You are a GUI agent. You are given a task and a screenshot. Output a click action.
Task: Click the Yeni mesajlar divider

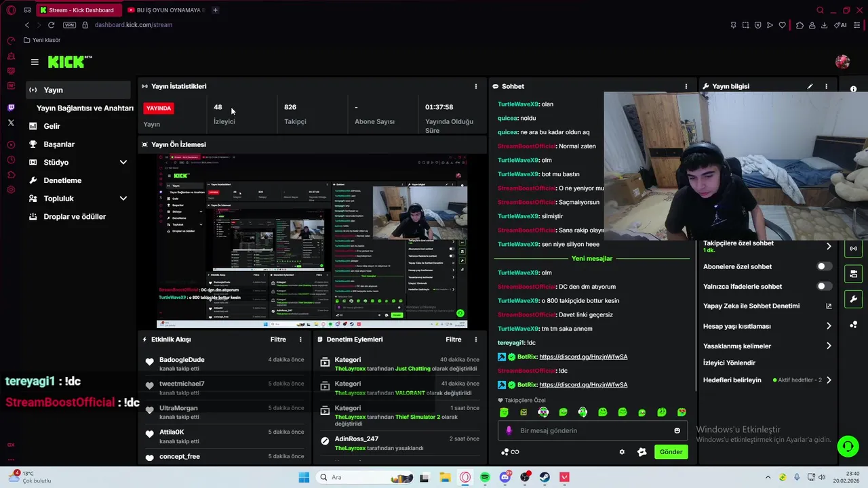pyautogui.click(x=592, y=258)
